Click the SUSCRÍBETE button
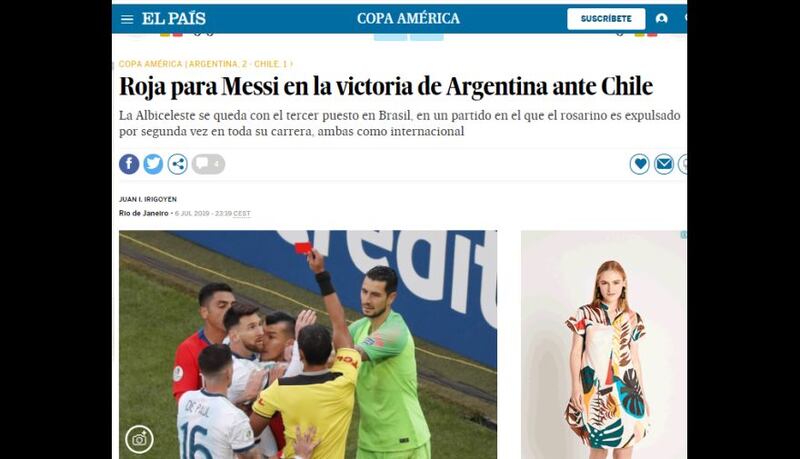The width and height of the screenshot is (800, 459). pos(606,19)
